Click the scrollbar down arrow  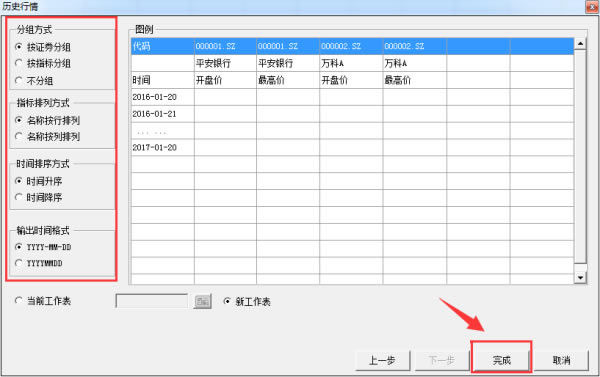coord(580,277)
